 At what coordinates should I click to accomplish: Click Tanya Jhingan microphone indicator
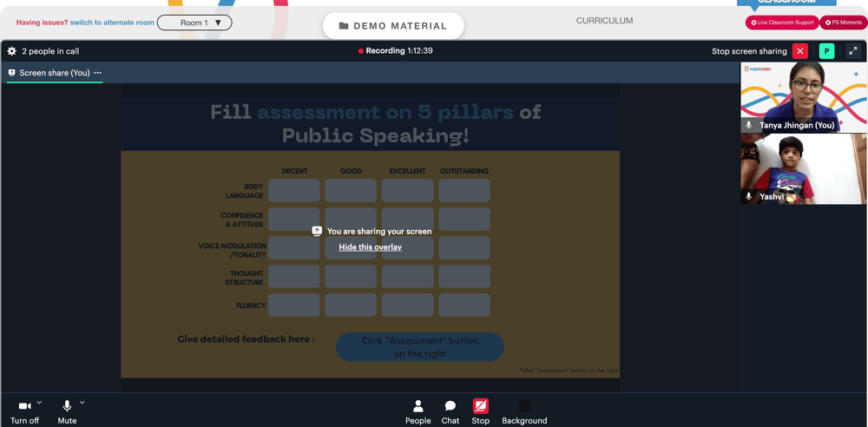pos(749,125)
